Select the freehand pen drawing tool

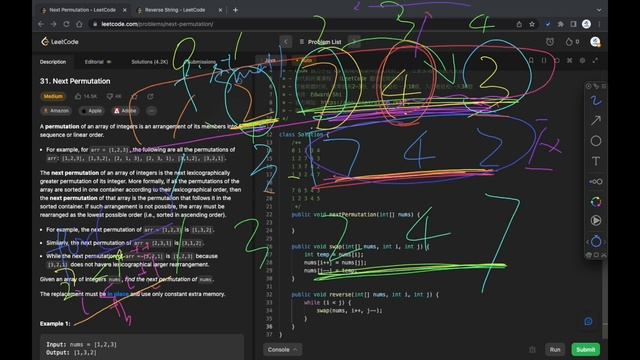pos(596,100)
